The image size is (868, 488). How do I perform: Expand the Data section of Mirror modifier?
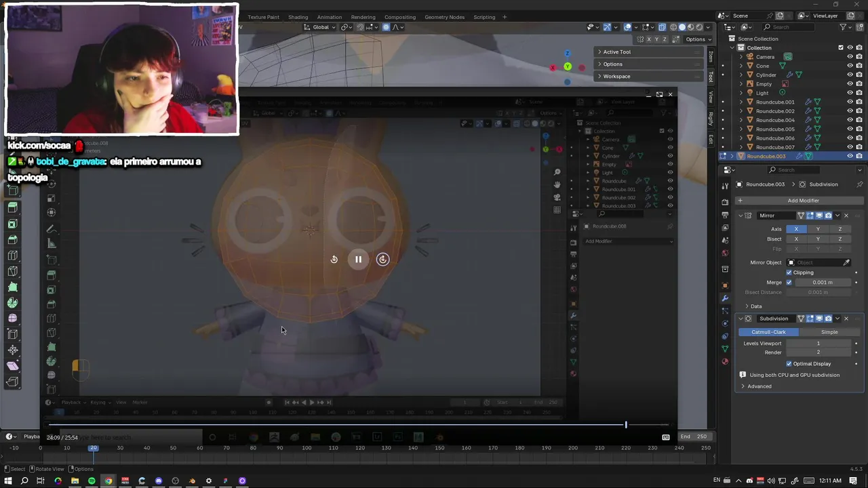[752, 306]
